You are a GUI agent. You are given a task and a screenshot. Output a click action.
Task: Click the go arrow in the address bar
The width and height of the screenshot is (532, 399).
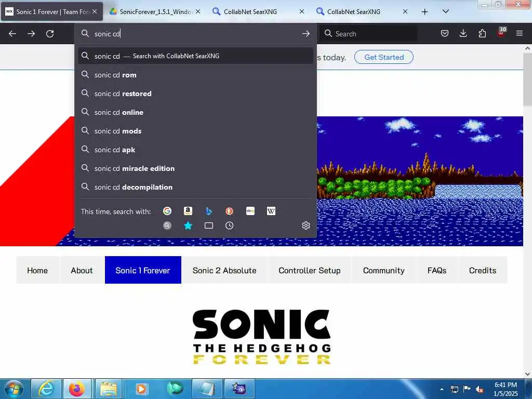[305, 34]
